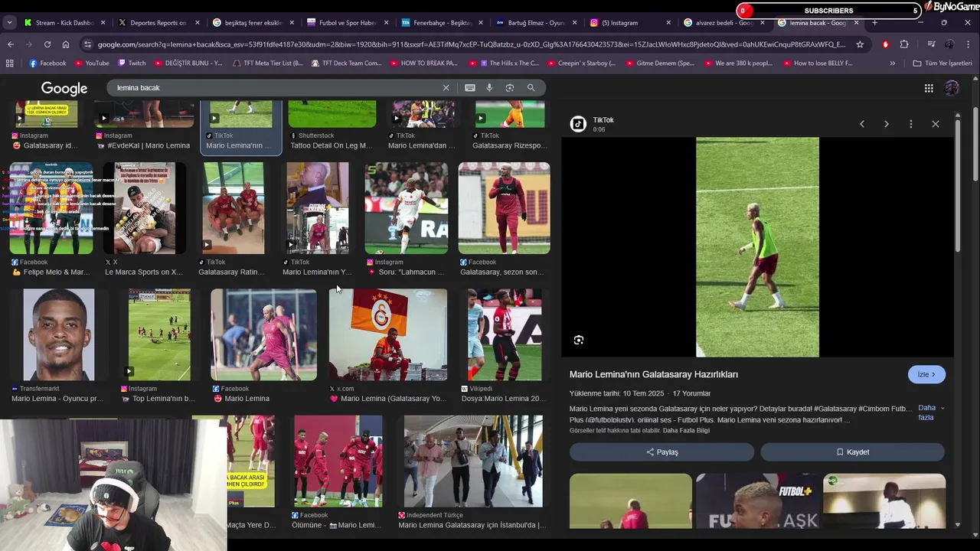The width and height of the screenshot is (980, 551).
Task: Open more options in preview panel
Action: [x=911, y=124]
